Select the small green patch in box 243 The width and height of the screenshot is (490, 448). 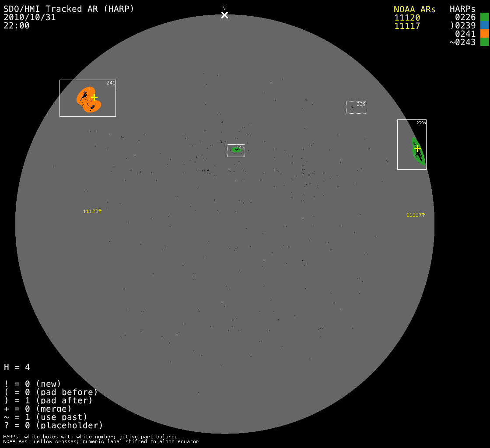pos(236,150)
